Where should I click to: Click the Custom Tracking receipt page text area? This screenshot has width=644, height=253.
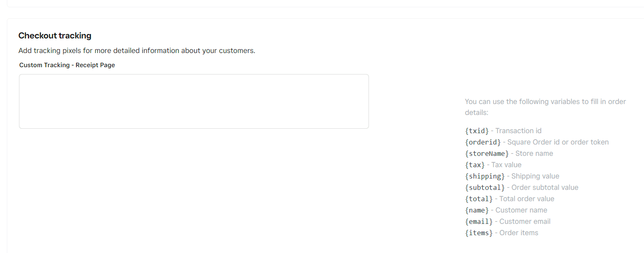coord(194,101)
